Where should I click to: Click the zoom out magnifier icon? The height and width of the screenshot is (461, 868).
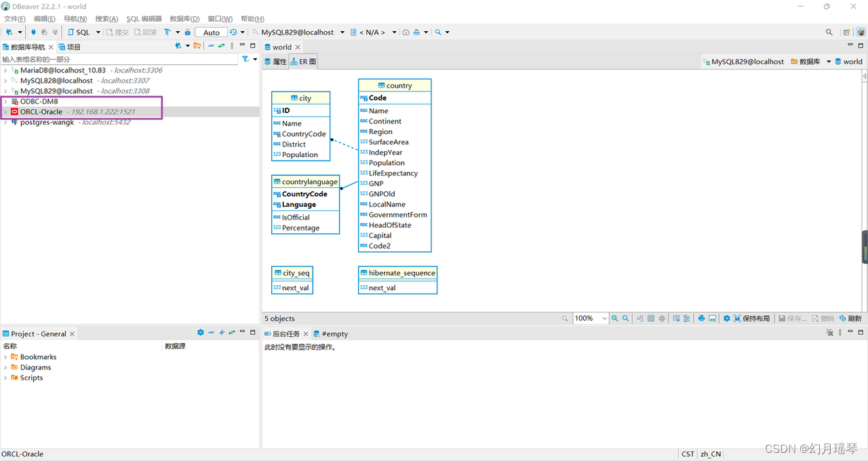point(626,318)
